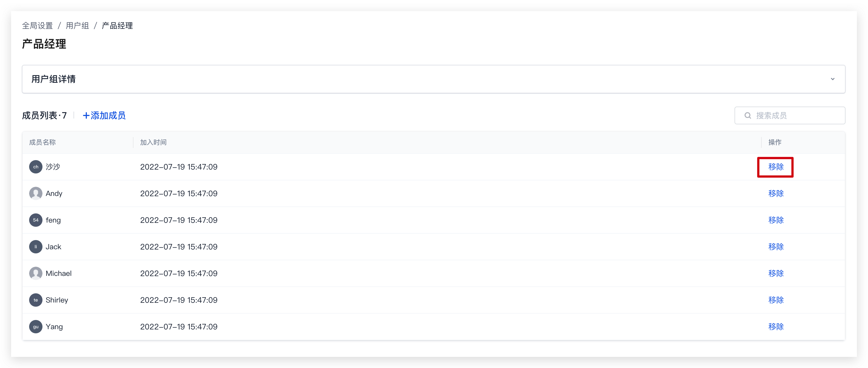Remove 沙沙 using the highlighted 移除 link
868x368 pixels.
[x=776, y=167]
